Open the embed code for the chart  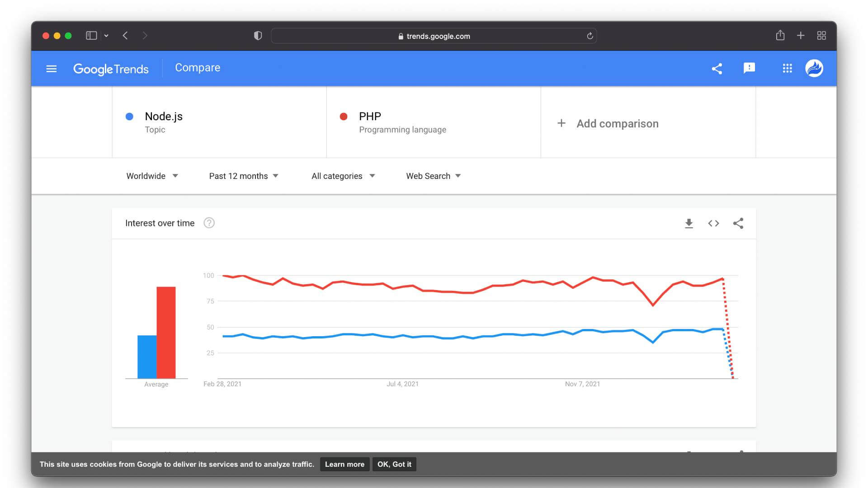coord(713,223)
